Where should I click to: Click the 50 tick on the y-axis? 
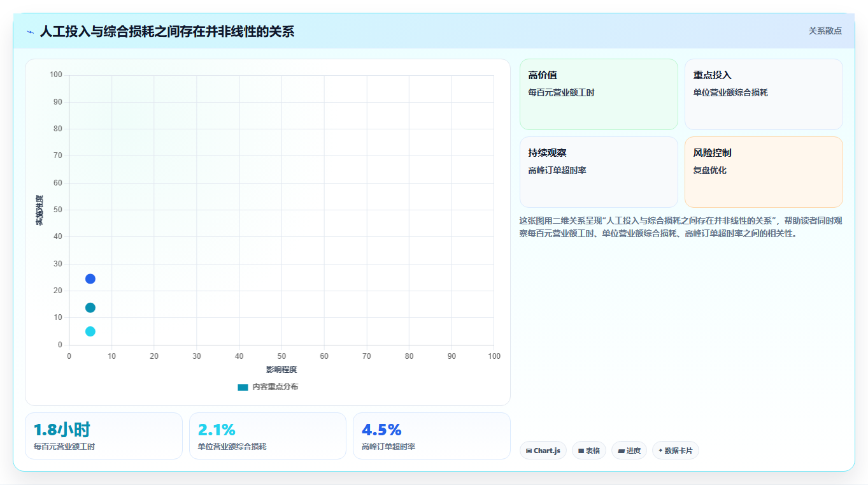[58, 210]
